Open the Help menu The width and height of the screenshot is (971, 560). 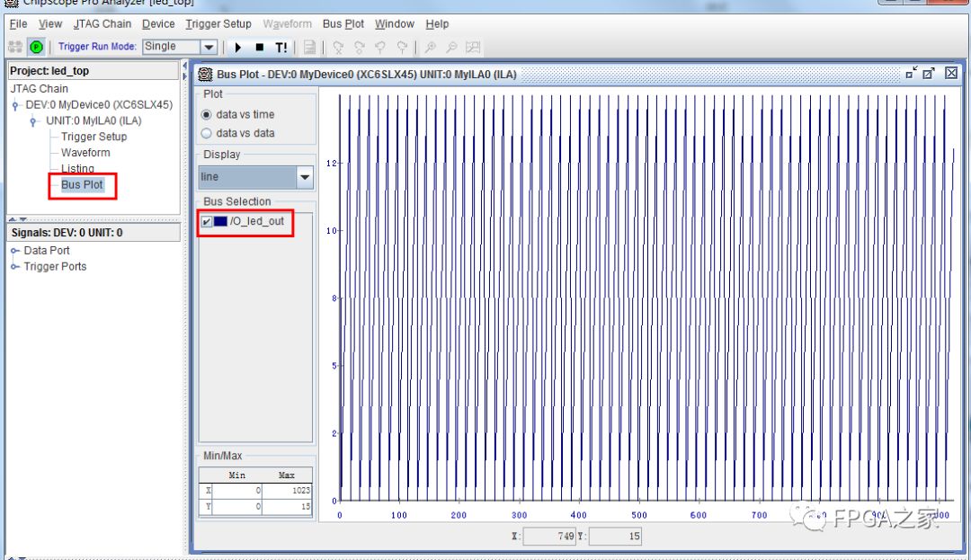pyautogui.click(x=437, y=24)
